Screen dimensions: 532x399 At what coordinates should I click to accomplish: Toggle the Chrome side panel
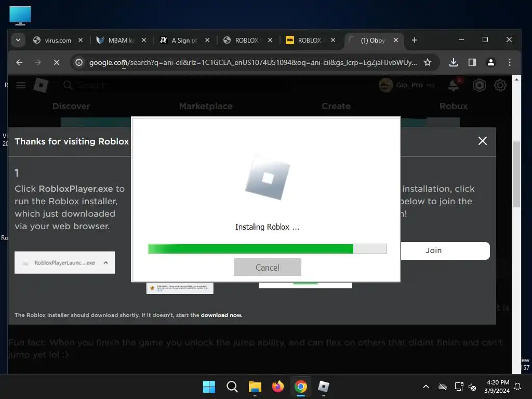pos(472,62)
